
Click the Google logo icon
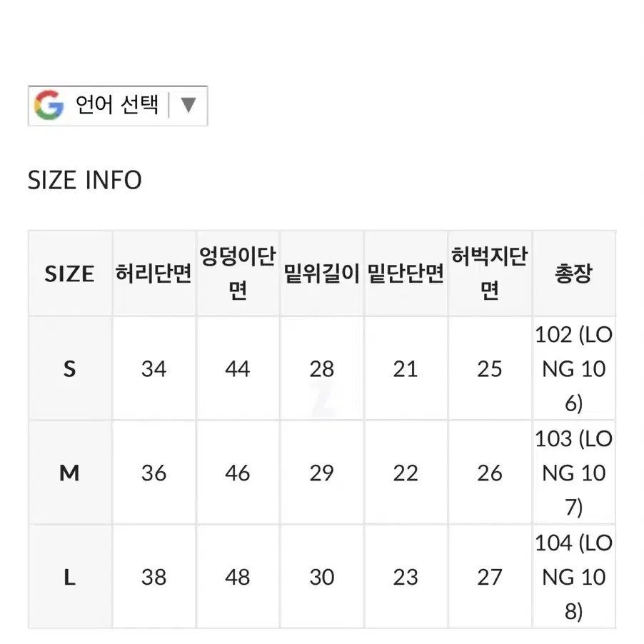[x=49, y=105]
